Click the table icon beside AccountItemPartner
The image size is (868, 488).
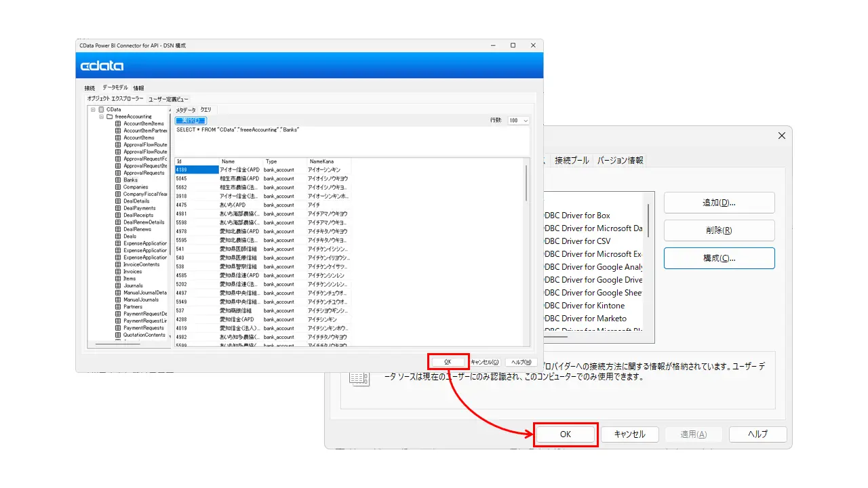(118, 131)
